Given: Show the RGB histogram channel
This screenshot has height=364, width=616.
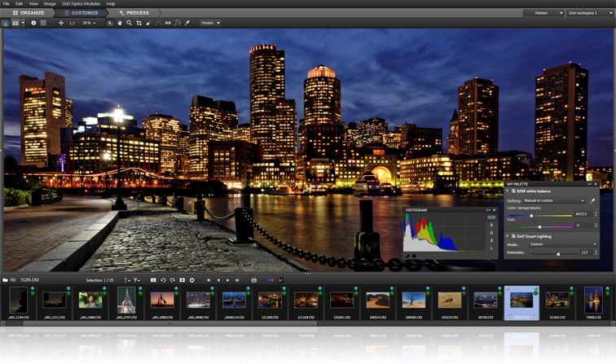Looking at the screenshot, I should tap(491, 217).
